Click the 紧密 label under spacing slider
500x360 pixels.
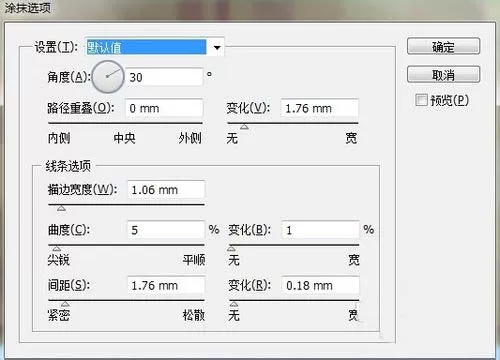(x=59, y=315)
